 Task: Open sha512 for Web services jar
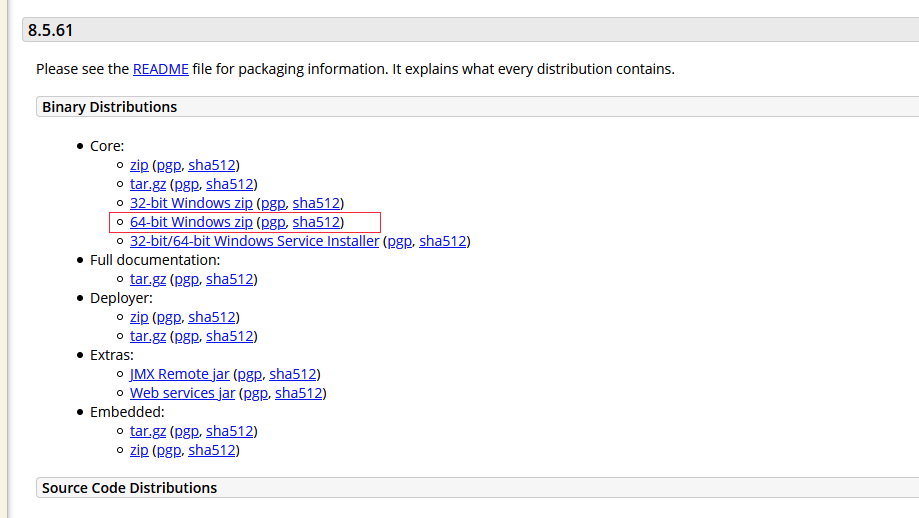298,393
